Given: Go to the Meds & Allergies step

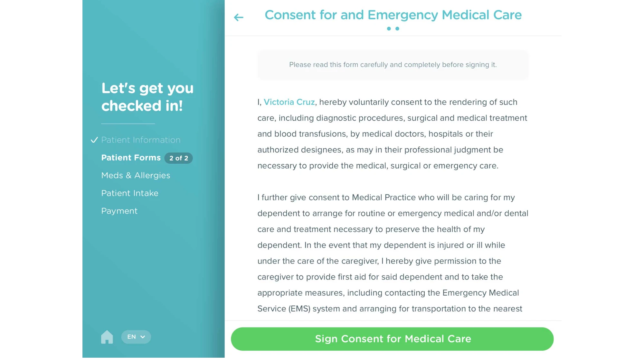Looking at the screenshot, I should (136, 175).
